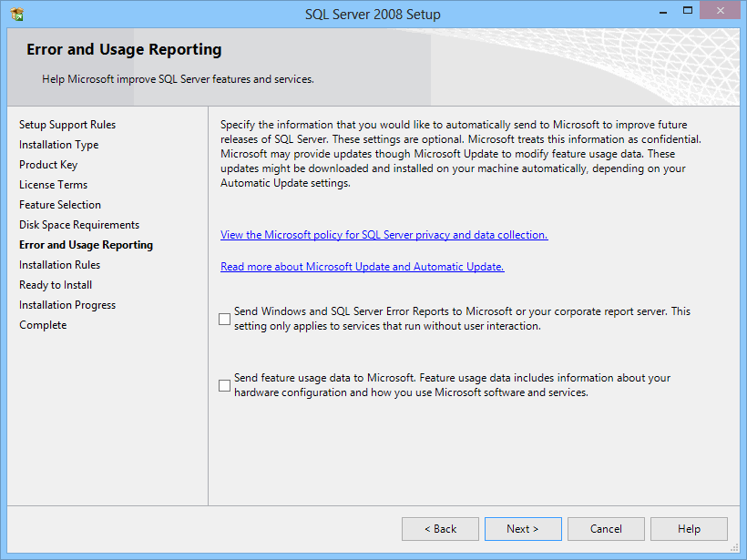Cancel the SQL Server setup
This screenshot has height=560, width=747.
pos(606,529)
